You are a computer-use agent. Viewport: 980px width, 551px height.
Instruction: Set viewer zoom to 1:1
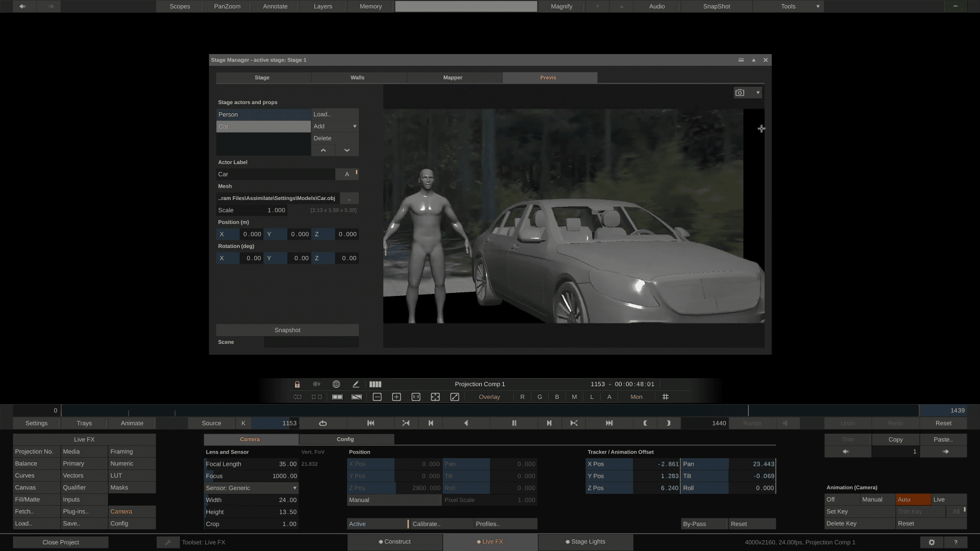(416, 397)
